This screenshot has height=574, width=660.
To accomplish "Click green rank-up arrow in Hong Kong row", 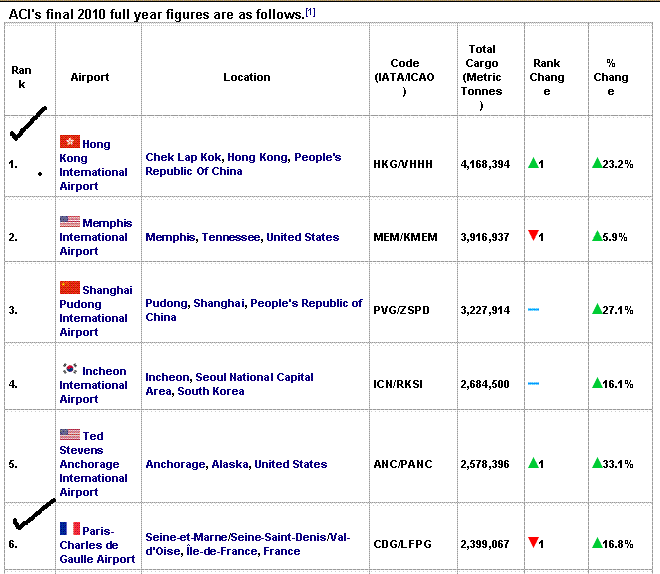I will pos(533,162).
